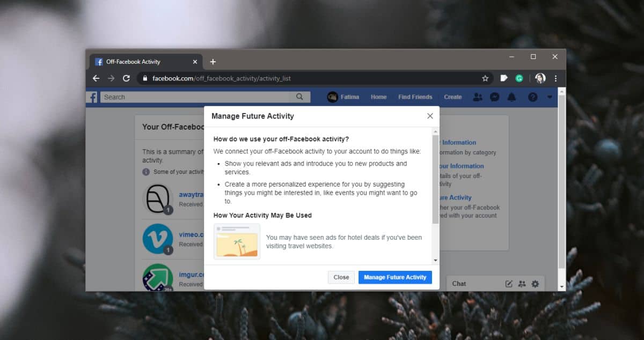Click the Vimeo logo thumbnail
The image size is (644, 340).
pyautogui.click(x=158, y=239)
